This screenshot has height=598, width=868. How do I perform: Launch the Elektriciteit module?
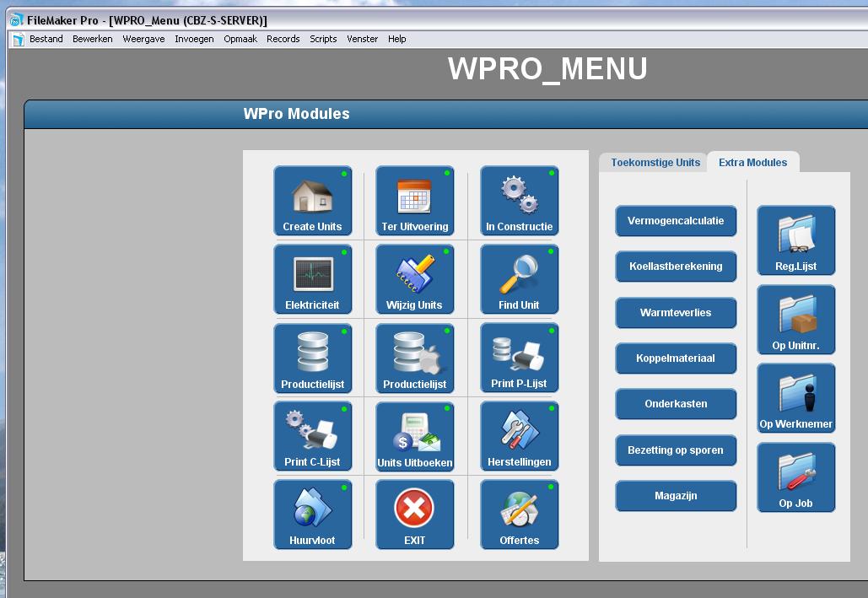pos(313,280)
